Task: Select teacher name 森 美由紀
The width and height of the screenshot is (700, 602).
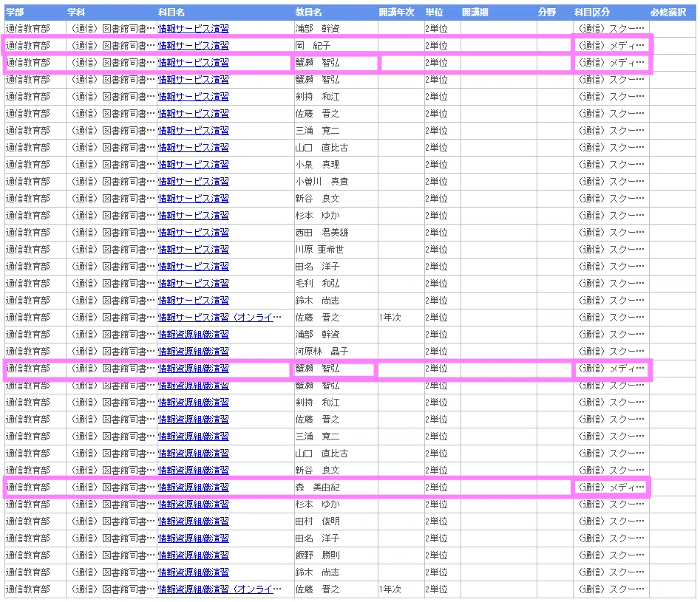Action: click(317, 488)
